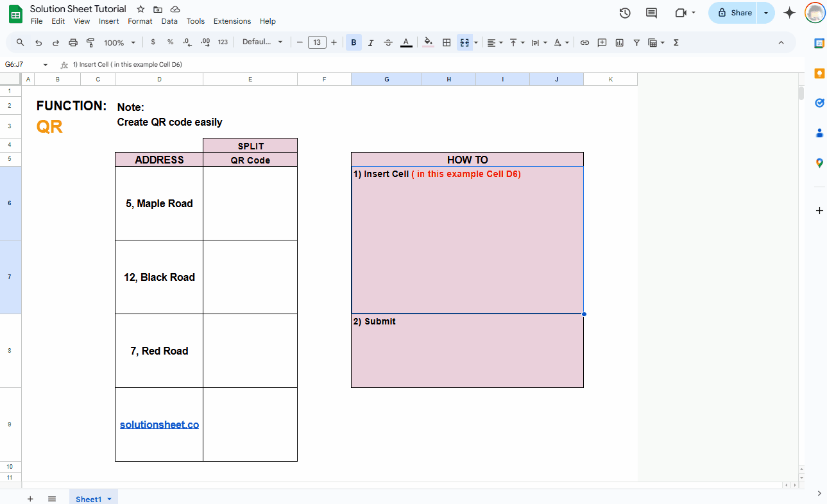The height and width of the screenshot is (504, 827).
Task: Format cells as percent
Action: pos(170,42)
